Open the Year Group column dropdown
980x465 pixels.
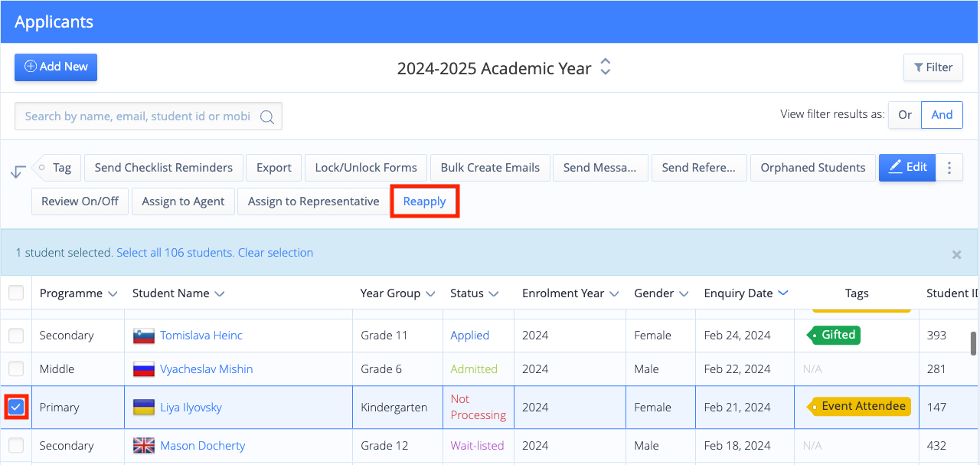[x=430, y=293]
